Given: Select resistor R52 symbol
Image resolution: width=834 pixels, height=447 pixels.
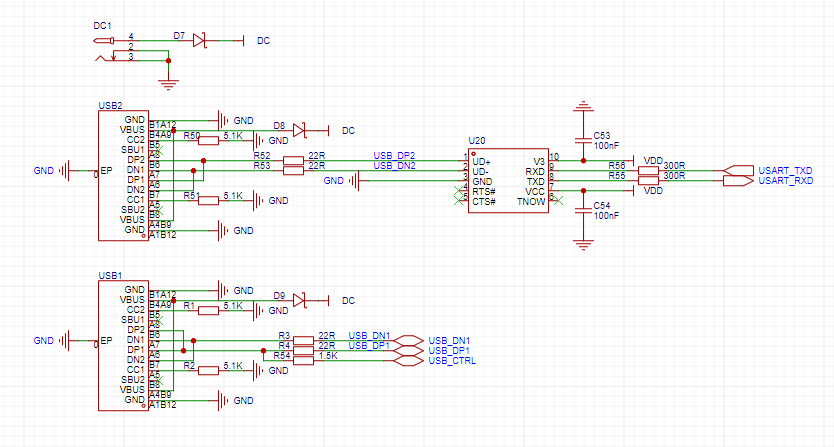Looking at the screenshot, I should click(293, 160).
